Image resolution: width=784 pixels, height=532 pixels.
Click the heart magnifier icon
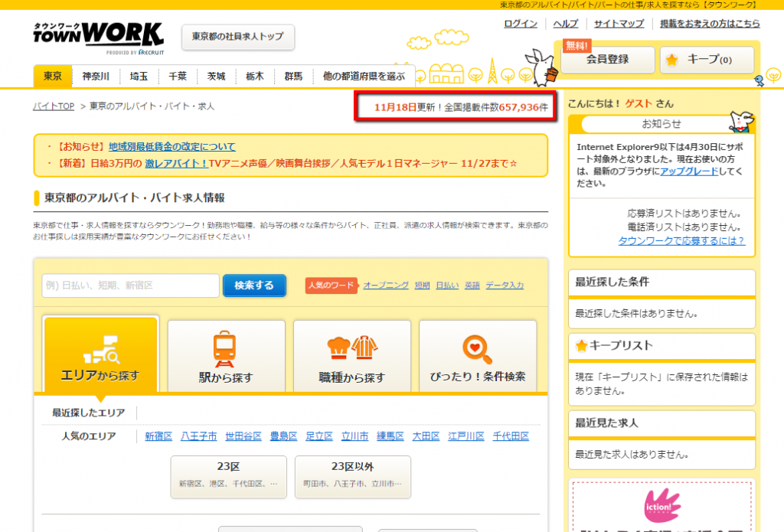[x=477, y=350]
